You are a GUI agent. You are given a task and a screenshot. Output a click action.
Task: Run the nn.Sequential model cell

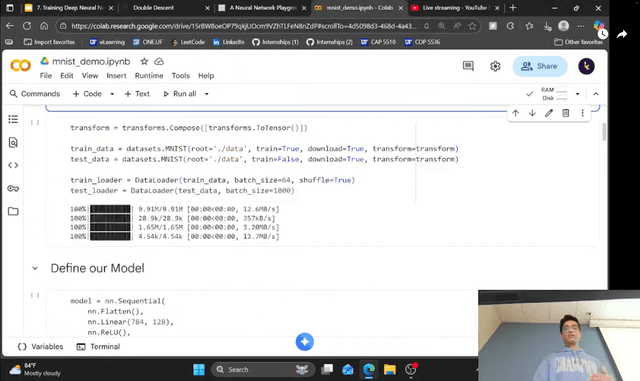tap(35, 295)
